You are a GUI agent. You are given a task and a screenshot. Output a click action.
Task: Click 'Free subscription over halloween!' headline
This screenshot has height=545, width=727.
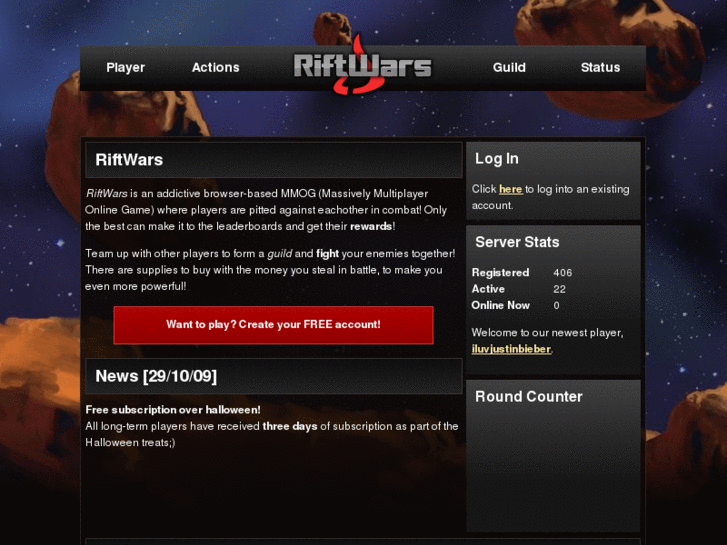(x=173, y=410)
